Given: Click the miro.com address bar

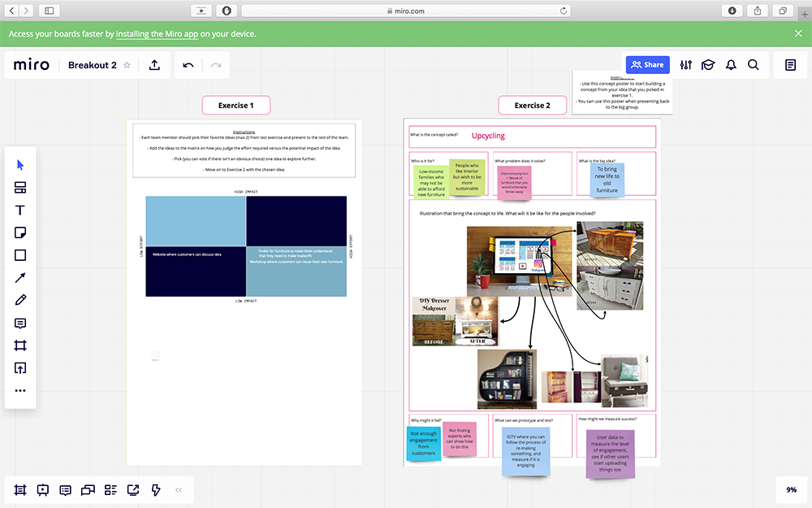Looking at the screenshot, I should coord(406,11).
